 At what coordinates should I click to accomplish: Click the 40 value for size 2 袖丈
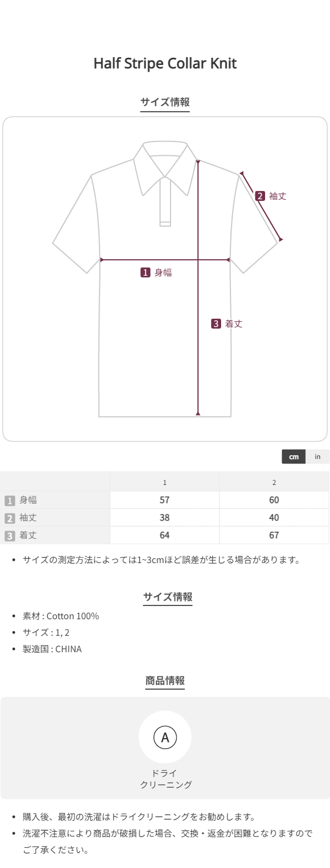pos(274,518)
